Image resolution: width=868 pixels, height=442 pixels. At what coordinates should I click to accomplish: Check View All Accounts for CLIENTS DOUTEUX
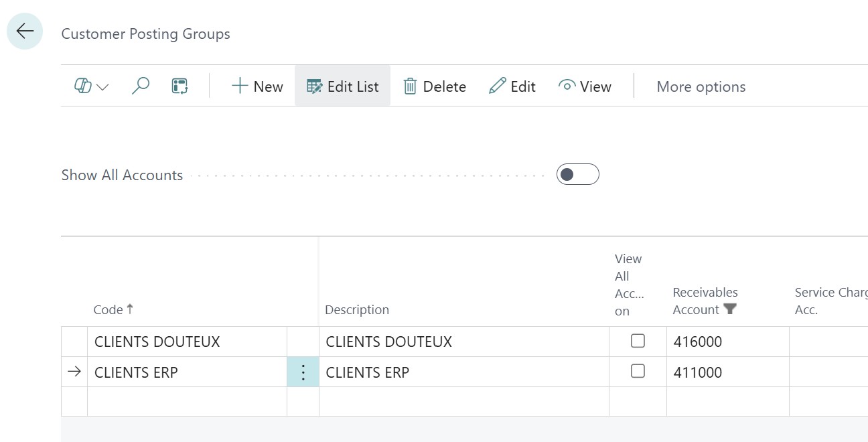638,341
